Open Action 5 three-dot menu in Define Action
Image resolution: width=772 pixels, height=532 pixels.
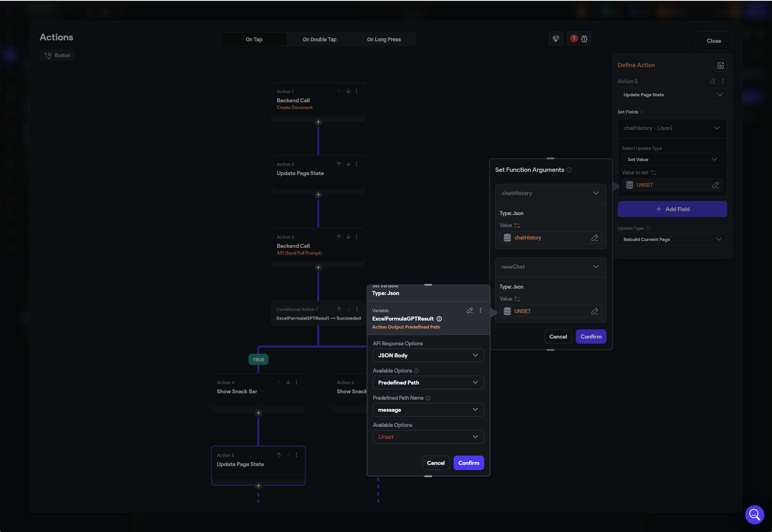click(723, 81)
